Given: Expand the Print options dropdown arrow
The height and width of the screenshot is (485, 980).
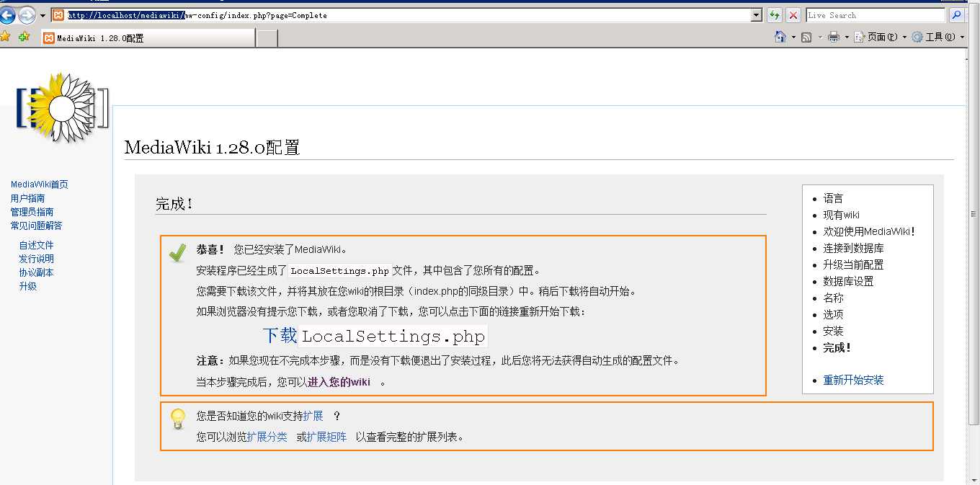Looking at the screenshot, I should tap(847, 37).
